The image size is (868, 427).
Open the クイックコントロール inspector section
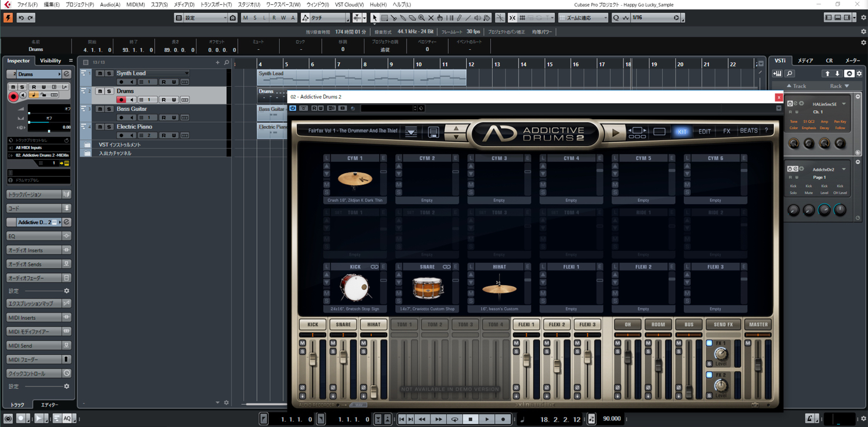tap(39, 374)
